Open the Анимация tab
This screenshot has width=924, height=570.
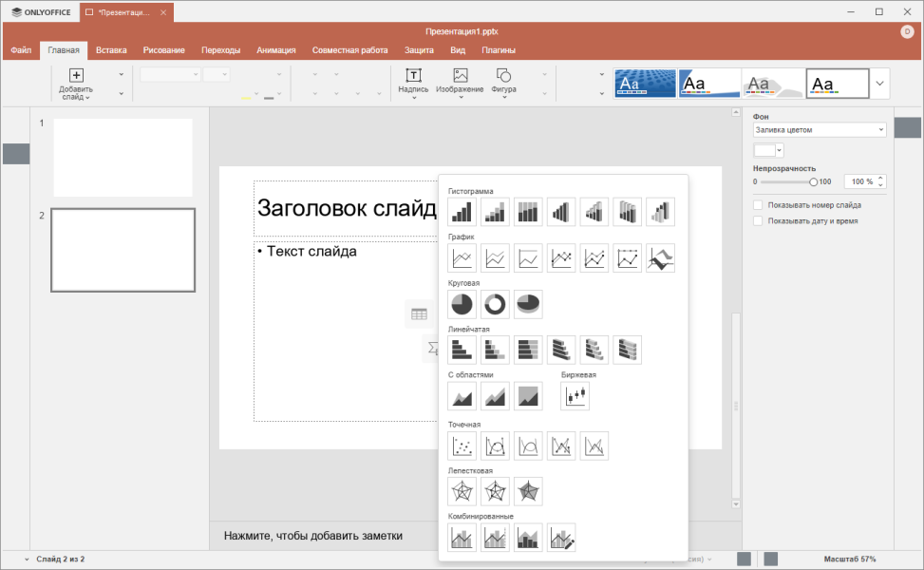coord(275,50)
